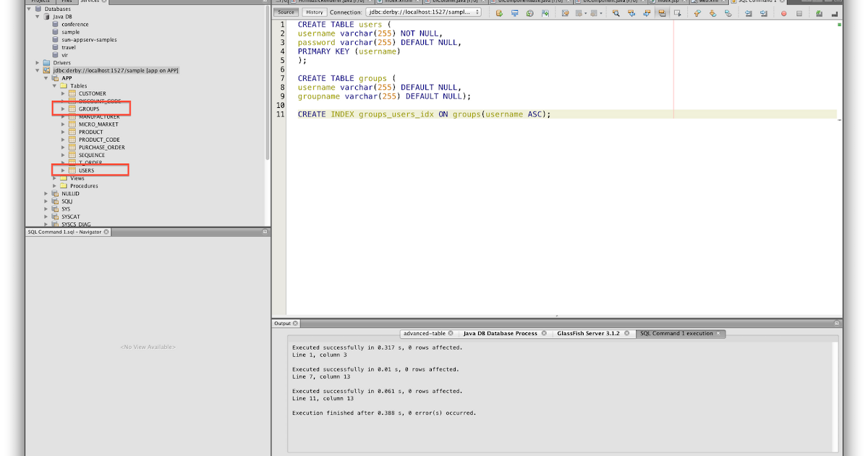The height and width of the screenshot is (456, 868).
Task: Click the Views folder icon
Action: (64, 178)
